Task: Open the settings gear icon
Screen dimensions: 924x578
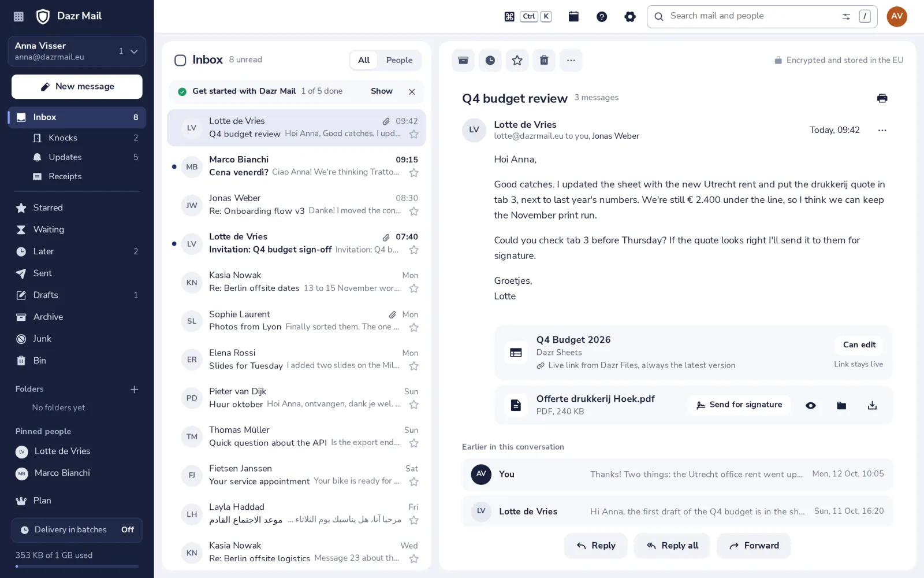Action: click(x=630, y=16)
